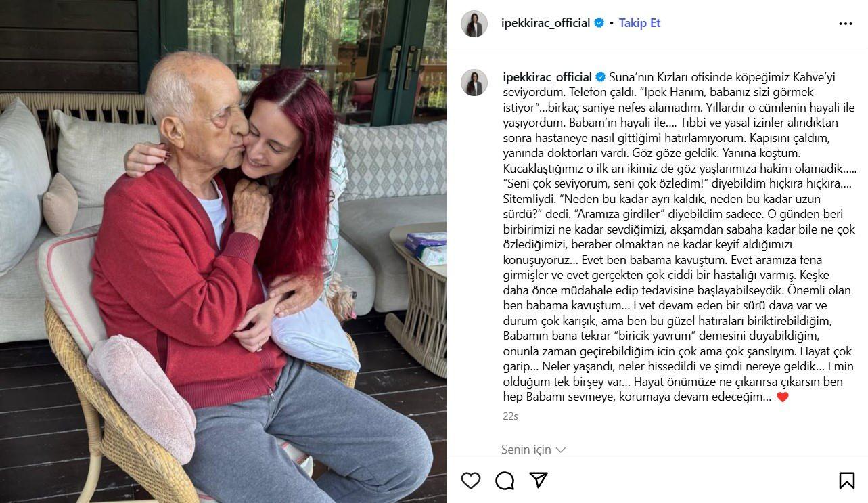This screenshot has width=868, height=503.
Task: Save the post with the bookmark icon
Action: click(846, 481)
